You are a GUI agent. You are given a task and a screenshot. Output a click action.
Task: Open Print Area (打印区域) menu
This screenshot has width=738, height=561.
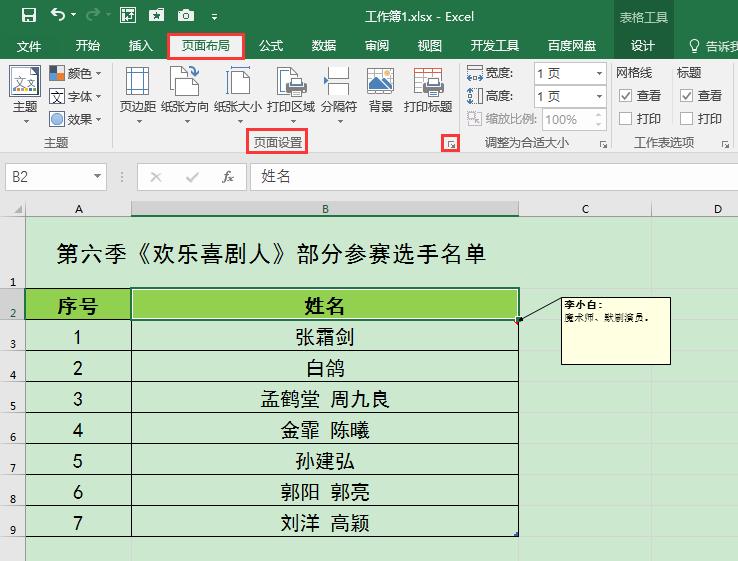coord(291,95)
